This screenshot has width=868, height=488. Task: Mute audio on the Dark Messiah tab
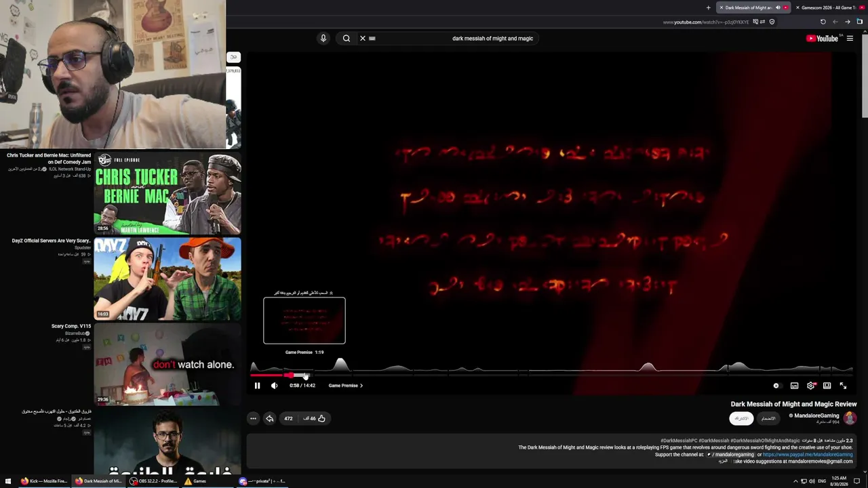pyautogui.click(x=778, y=7)
